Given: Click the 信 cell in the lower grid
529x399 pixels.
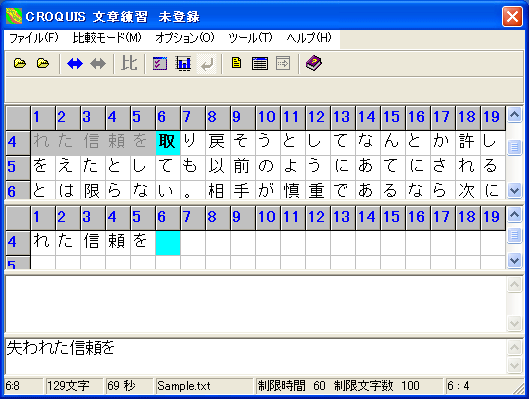Looking at the screenshot, I should tap(93, 243).
